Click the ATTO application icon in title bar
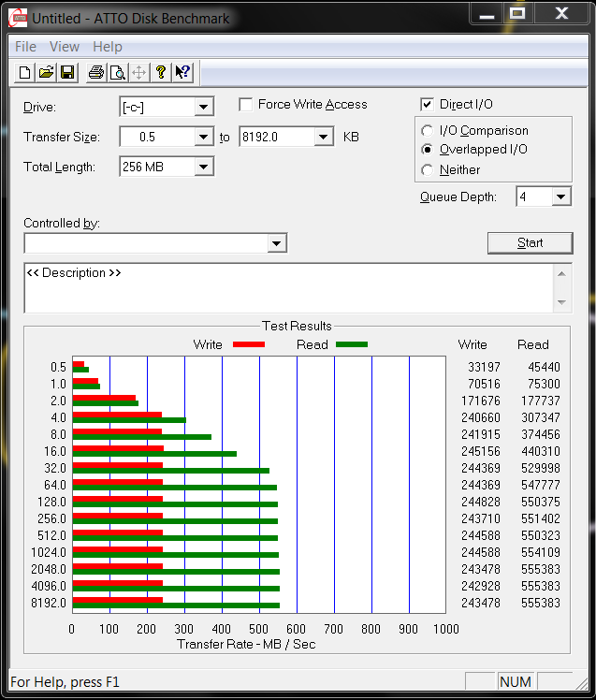596x700 pixels. click(x=17, y=18)
